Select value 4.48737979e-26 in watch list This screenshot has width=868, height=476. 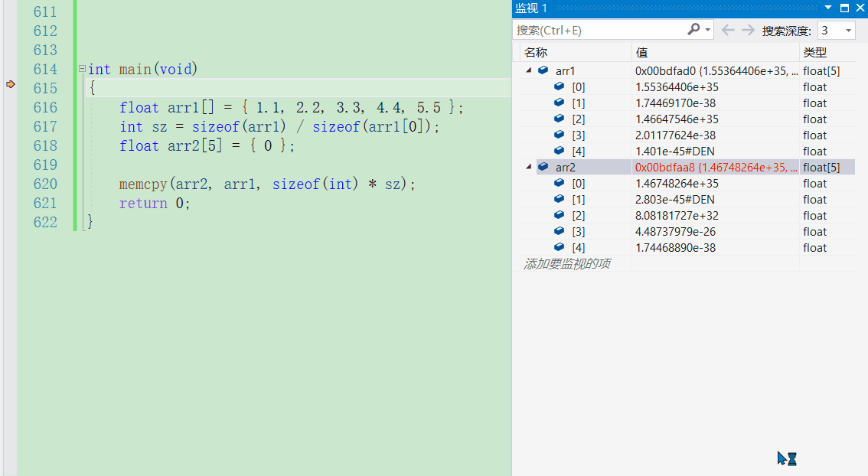pyautogui.click(x=675, y=231)
